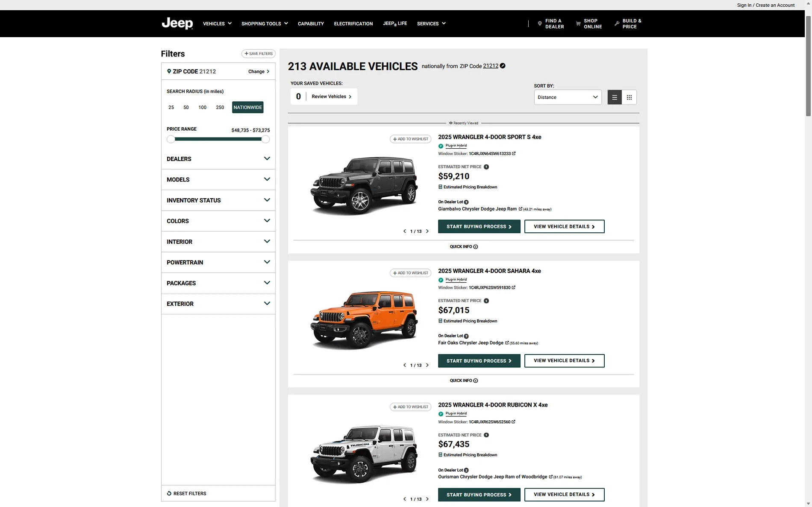Click the maximum price slider handle

tap(265, 139)
